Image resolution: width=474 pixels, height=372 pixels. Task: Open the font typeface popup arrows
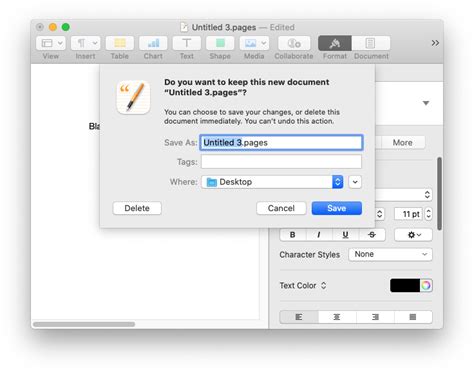379,214
